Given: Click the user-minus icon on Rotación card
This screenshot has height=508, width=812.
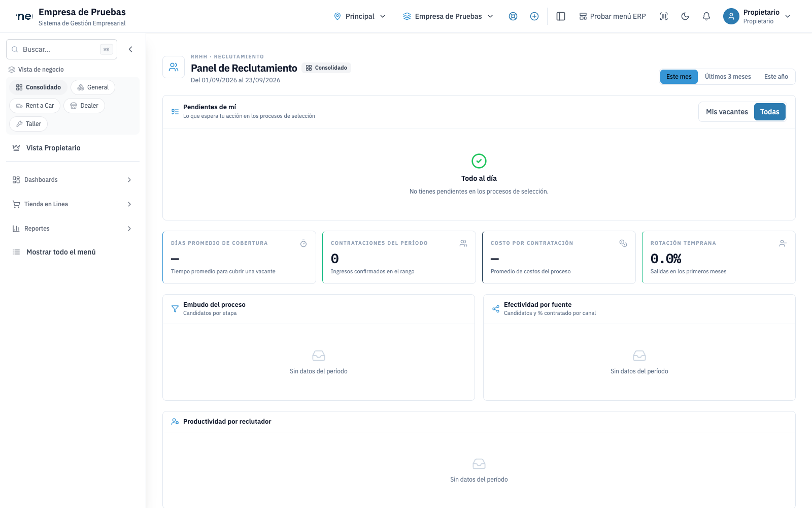Looking at the screenshot, I should (x=783, y=243).
